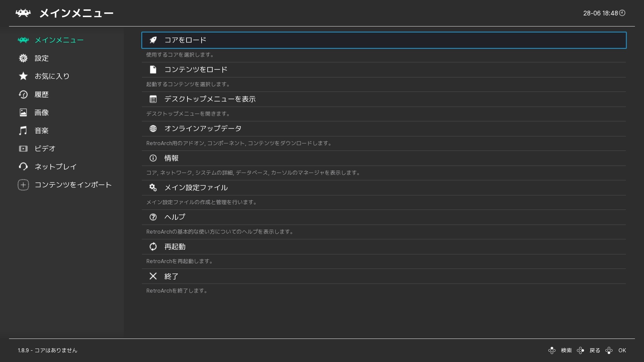This screenshot has height=362, width=644.
Task: Click the headset icon for ネットプレイ
Action: 23,167
